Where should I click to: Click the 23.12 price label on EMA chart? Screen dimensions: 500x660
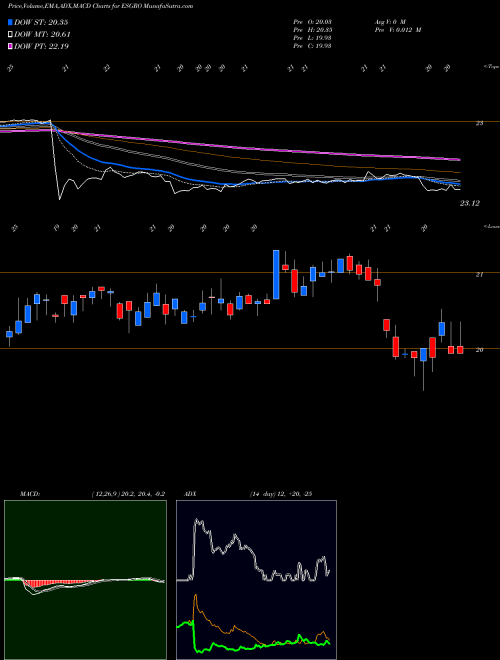click(x=469, y=203)
